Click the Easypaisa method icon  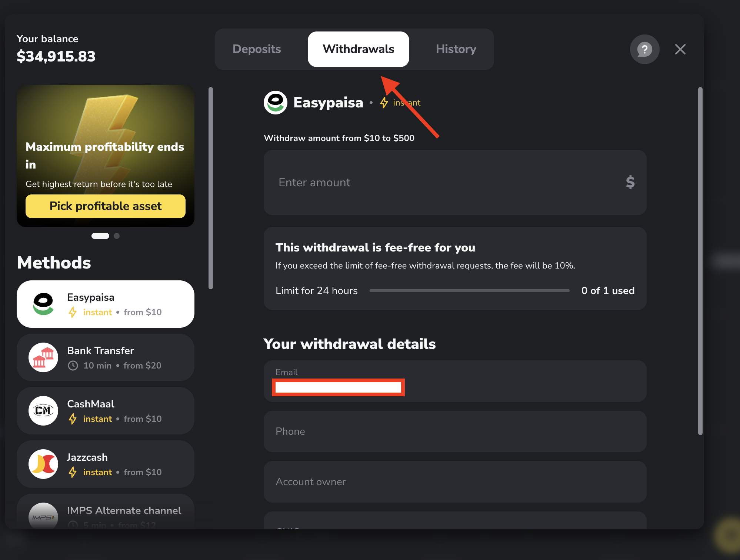[43, 304]
